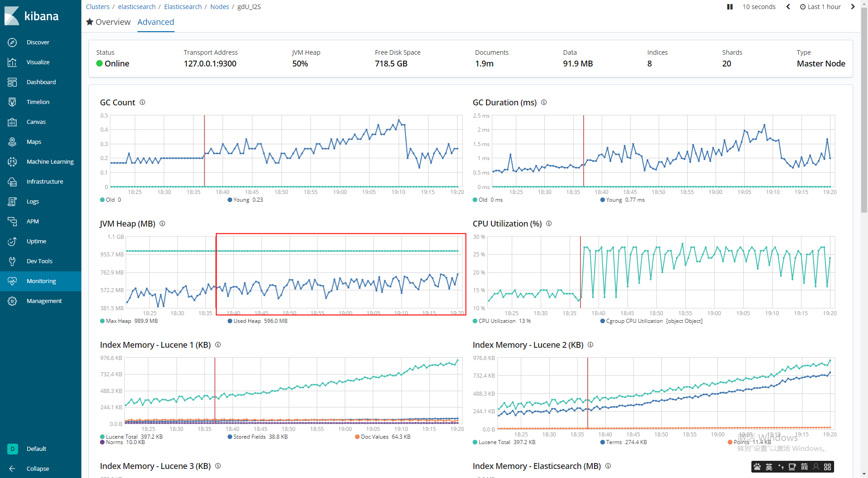Image resolution: width=868 pixels, height=478 pixels.
Task: Open the 10 seconds refresh interval picker
Action: pos(759,7)
